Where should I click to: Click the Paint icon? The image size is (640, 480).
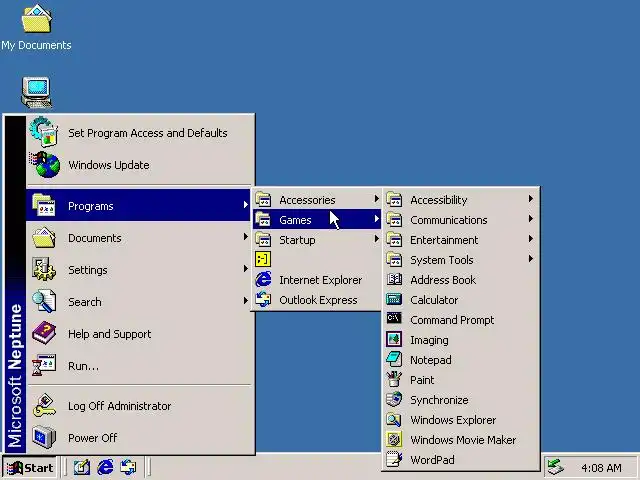pyautogui.click(x=394, y=379)
